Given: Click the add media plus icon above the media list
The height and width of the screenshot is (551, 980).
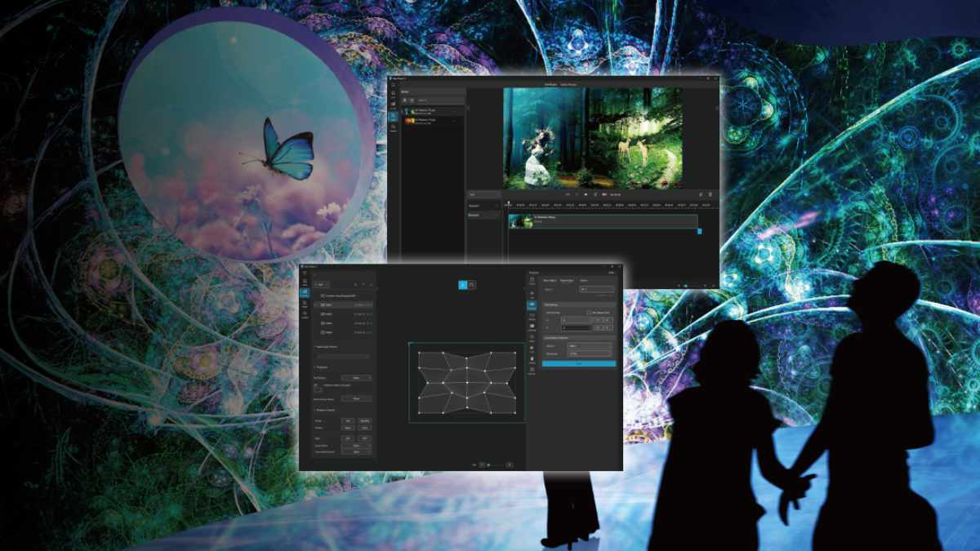Looking at the screenshot, I should pyautogui.click(x=405, y=100).
